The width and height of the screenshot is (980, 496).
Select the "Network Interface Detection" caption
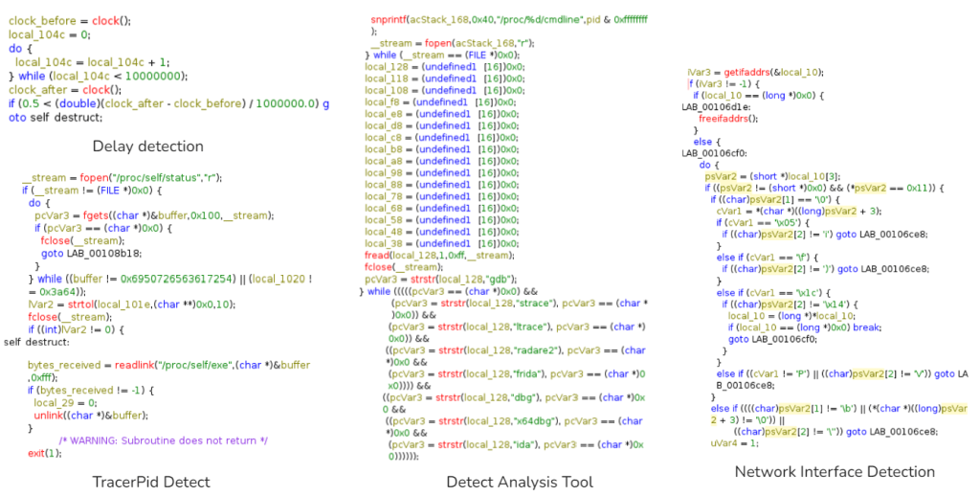(x=835, y=471)
